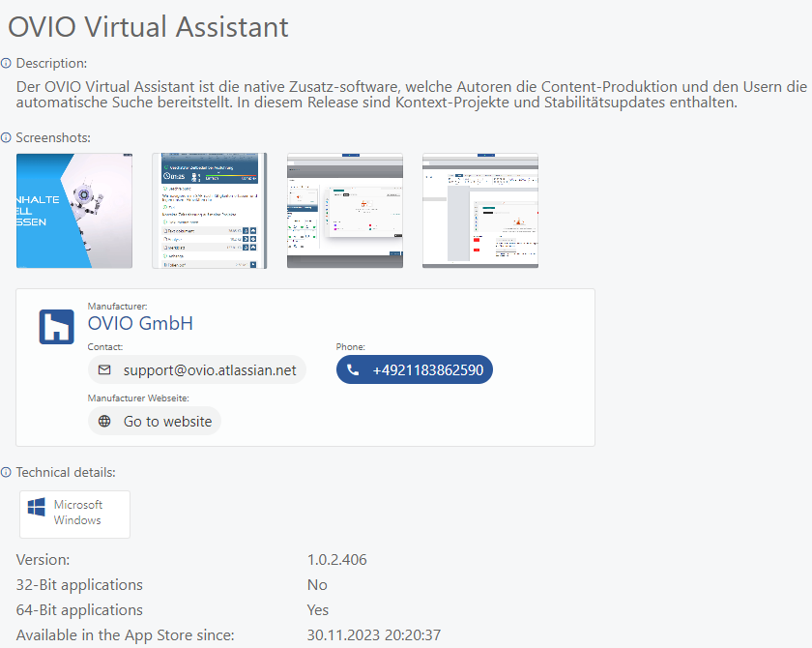Click the Version label
The width and height of the screenshot is (812, 648).
43,559
